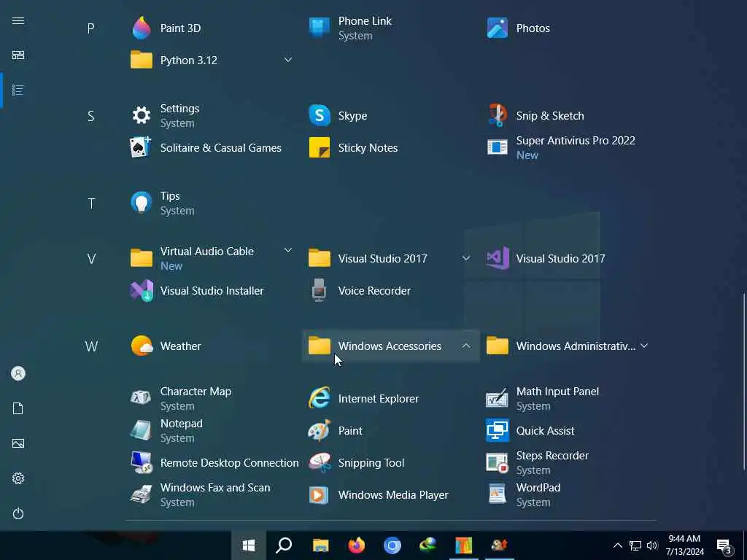Expand the Start hamburger menu
This screenshot has width=747, height=560.
pyautogui.click(x=18, y=20)
